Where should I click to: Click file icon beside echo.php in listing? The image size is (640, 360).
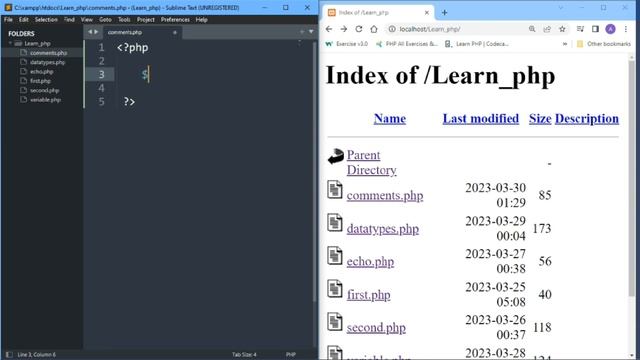335,256
